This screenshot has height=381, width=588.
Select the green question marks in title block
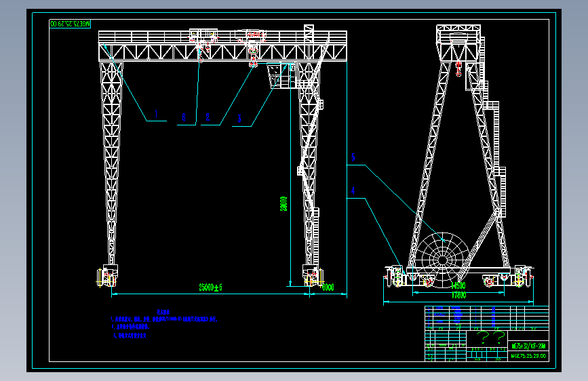[490, 338]
